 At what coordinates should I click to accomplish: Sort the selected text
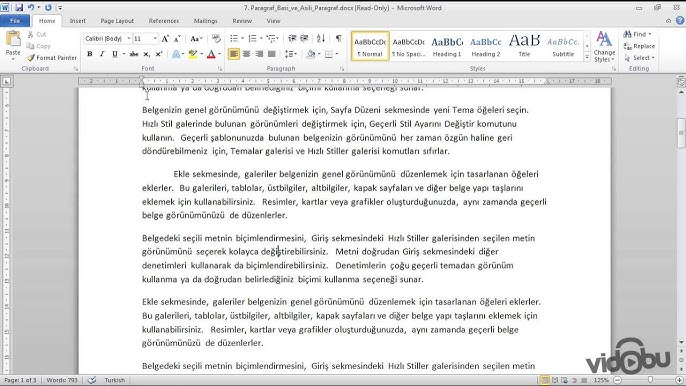[321, 39]
